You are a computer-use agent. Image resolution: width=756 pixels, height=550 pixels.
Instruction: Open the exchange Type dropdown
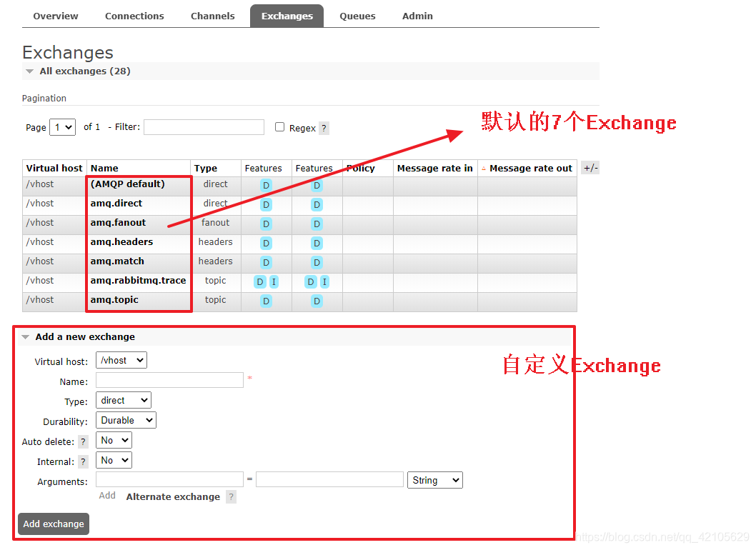[124, 400]
